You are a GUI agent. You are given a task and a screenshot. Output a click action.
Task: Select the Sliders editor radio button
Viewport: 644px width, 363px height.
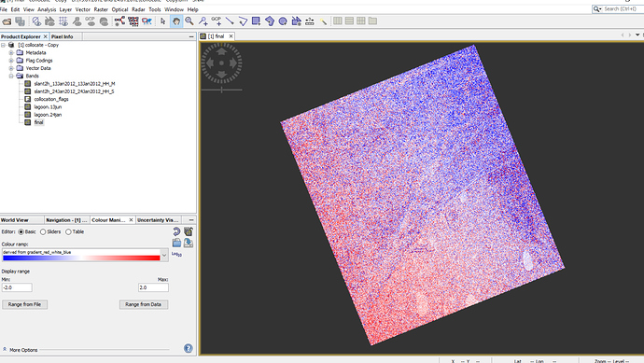(43, 232)
